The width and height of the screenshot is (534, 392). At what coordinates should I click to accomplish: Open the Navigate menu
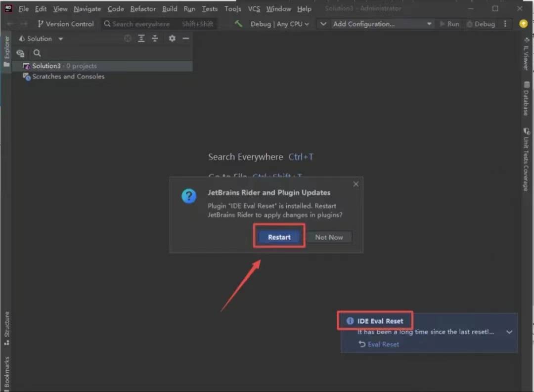click(87, 9)
